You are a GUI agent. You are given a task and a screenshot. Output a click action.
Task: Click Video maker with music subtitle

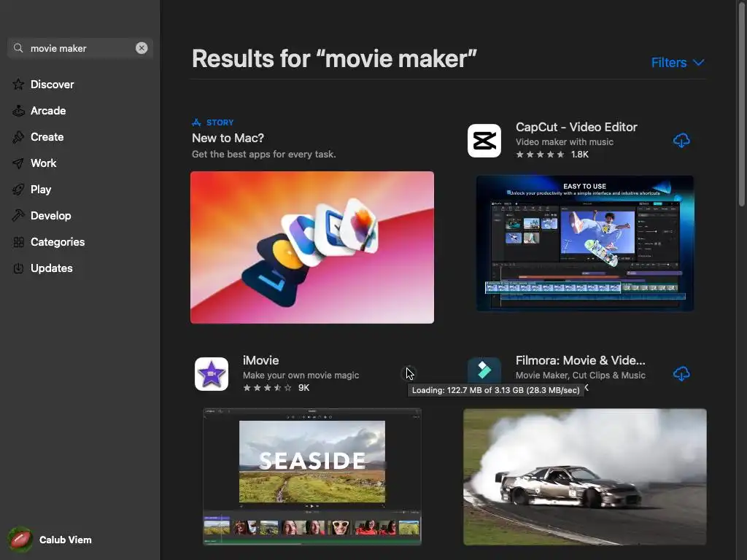point(565,142)
